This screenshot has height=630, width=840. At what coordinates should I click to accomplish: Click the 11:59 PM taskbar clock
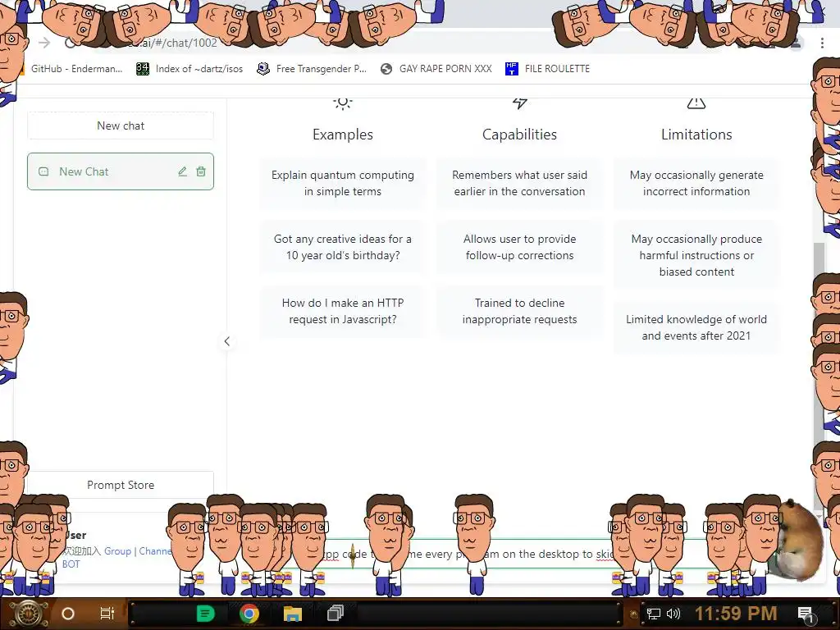pyautogui.click(x=736, y=614)
